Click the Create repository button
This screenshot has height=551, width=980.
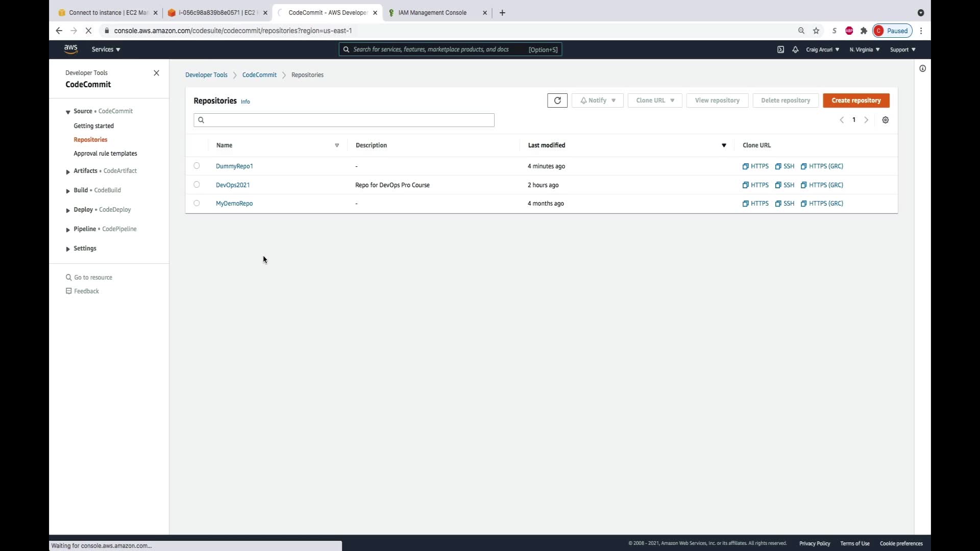[x=855, y=101]
